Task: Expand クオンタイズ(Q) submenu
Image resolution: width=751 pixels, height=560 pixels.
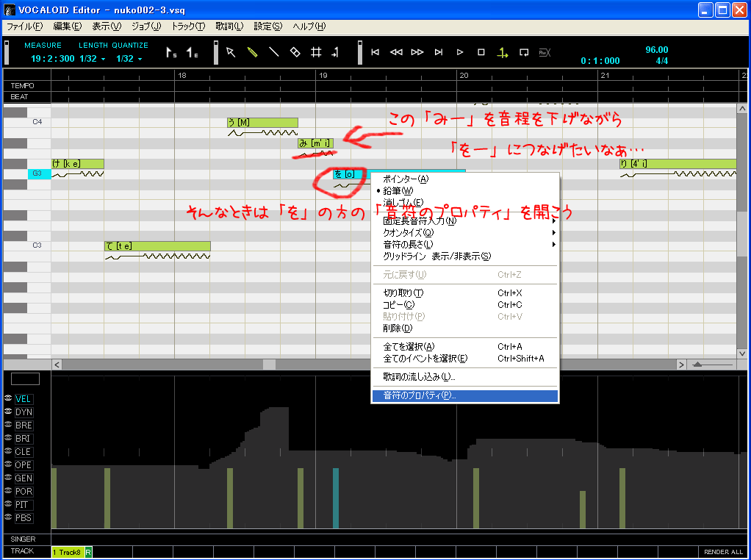Action: tap(464, 233)
